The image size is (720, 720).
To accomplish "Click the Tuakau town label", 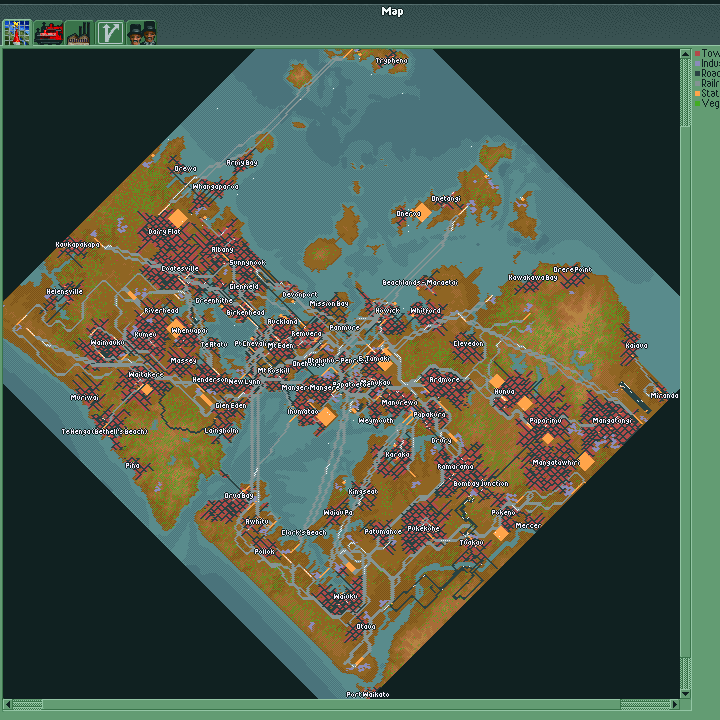I will [x=472, y=542].
